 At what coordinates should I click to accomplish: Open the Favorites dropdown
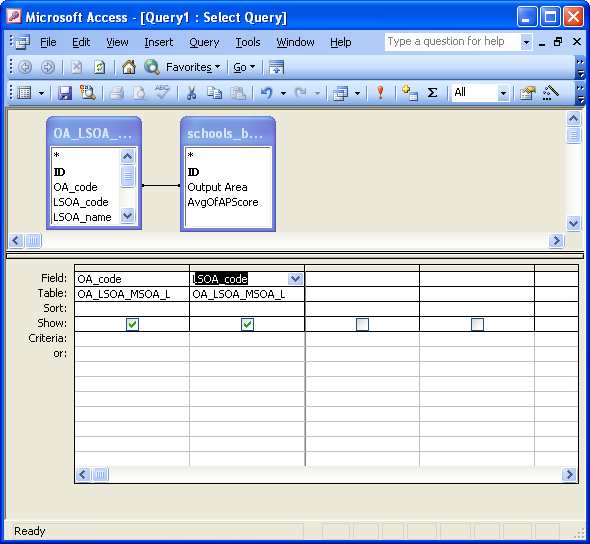pyautogui.click(x=193, y=67)
